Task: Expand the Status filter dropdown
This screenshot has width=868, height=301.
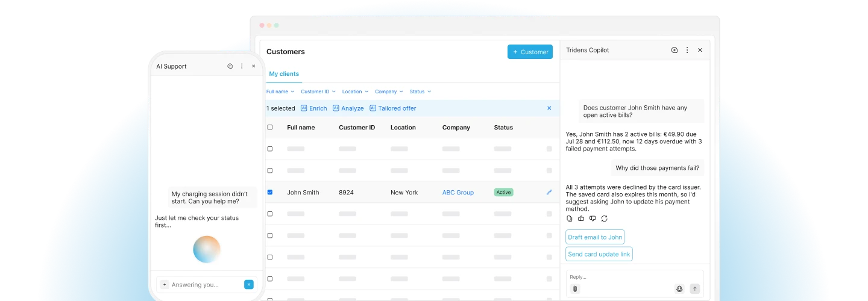Action: point(421,92)
